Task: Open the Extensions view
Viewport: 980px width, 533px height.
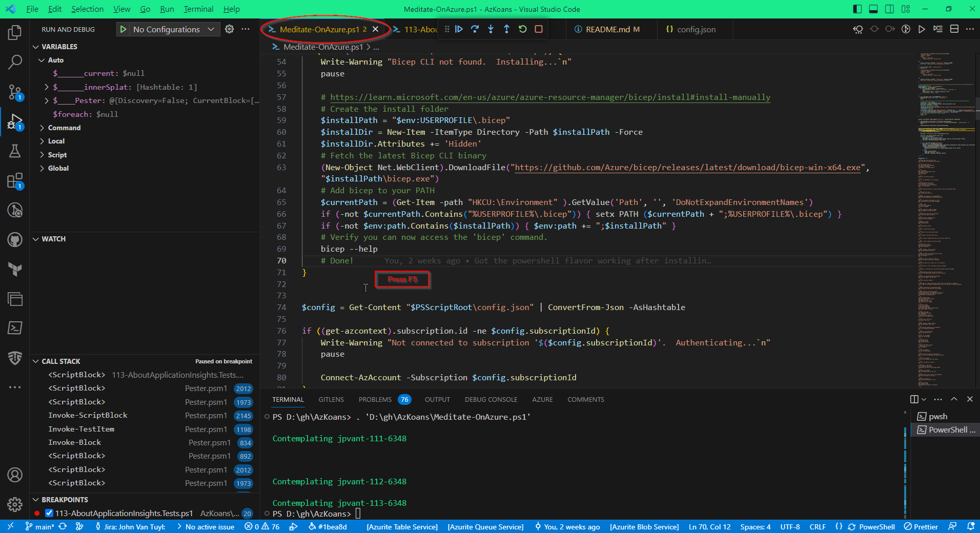Action: [15, 181]
